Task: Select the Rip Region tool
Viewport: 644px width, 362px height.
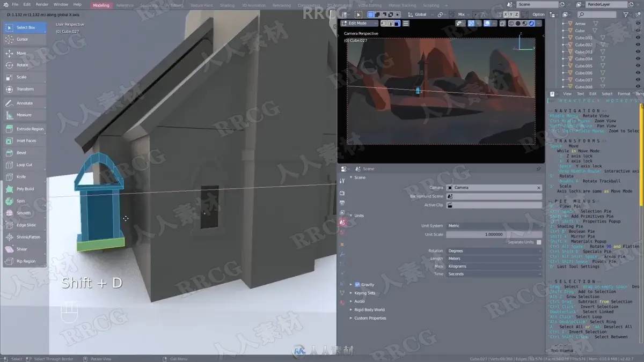Action: point(25,261)
